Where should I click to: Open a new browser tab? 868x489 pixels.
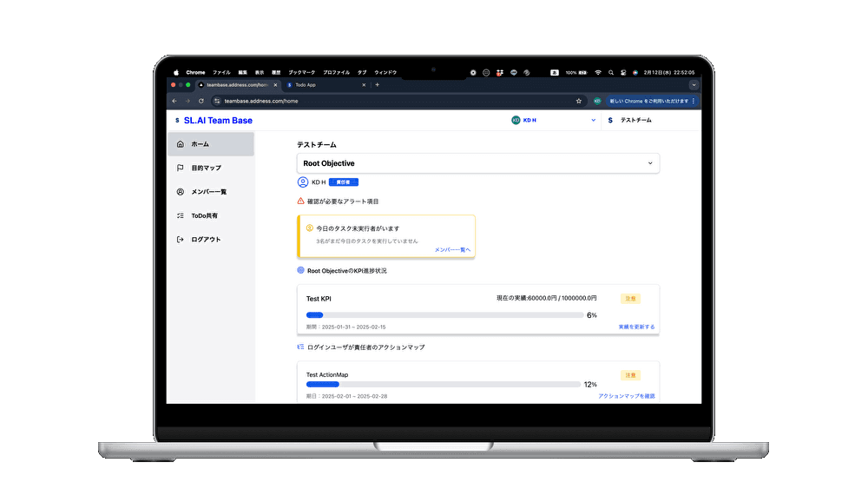(378, 85)
